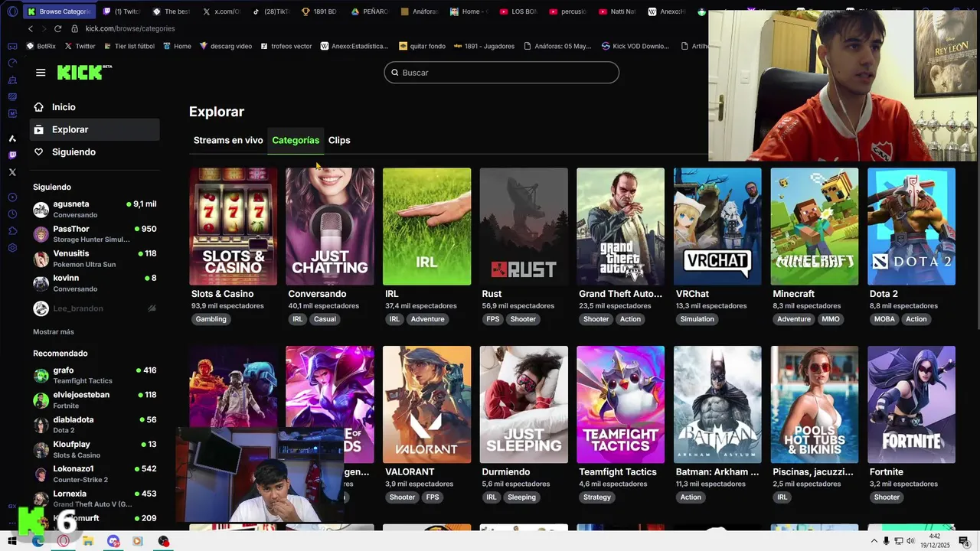Screen dimensions: 980x551
Task: Click the Casual tag under Conversando
Action: (325, 319)
